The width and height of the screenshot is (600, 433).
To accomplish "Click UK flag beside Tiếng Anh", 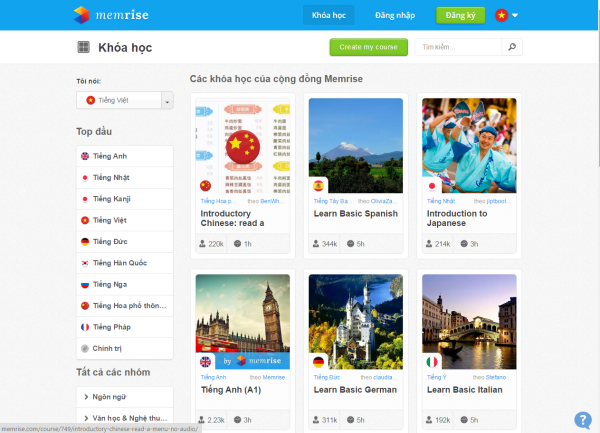I will (x=85, y=156).
